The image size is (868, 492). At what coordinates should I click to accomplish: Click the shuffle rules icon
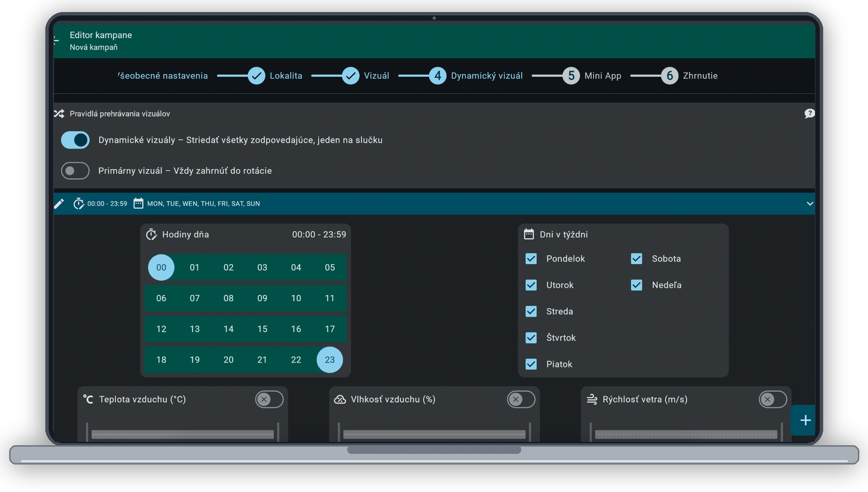point(59,114)
